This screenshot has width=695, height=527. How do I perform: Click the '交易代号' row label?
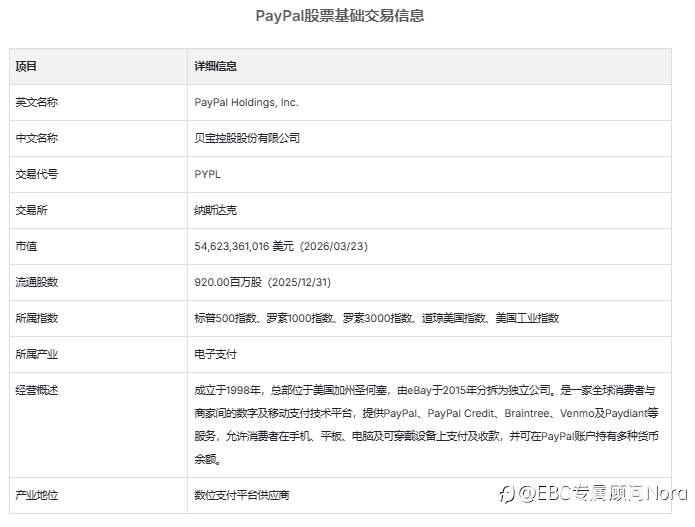37,174
